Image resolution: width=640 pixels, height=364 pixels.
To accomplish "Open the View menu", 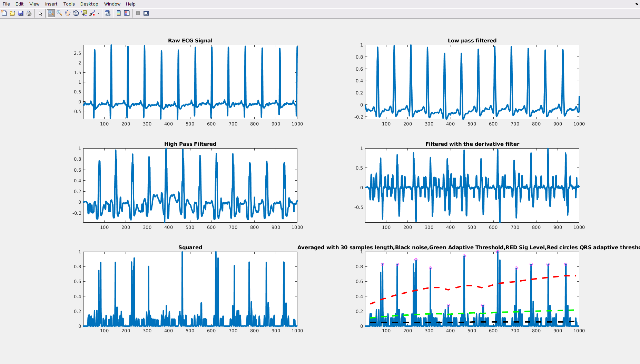I will coord(34,4).
